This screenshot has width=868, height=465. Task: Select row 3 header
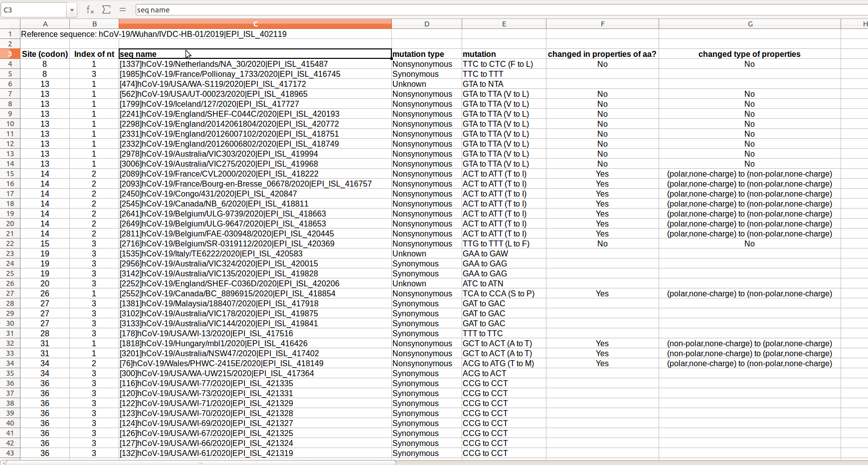point(10,54)
